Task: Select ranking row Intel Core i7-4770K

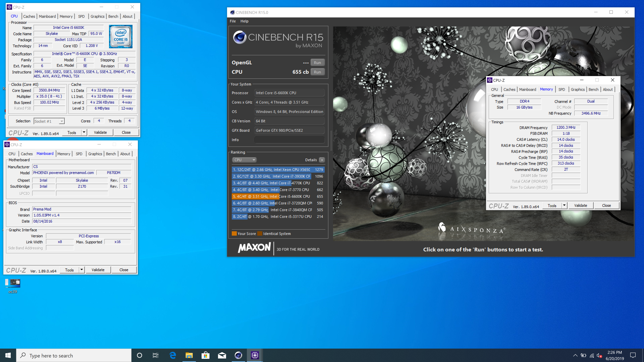Action: point(278,183)
